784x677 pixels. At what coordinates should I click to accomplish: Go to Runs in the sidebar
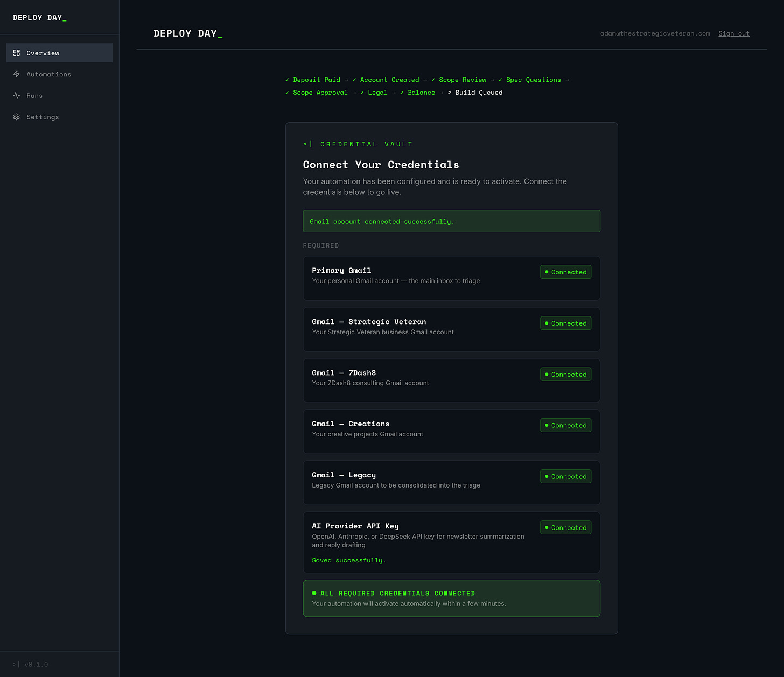[59, 95]
